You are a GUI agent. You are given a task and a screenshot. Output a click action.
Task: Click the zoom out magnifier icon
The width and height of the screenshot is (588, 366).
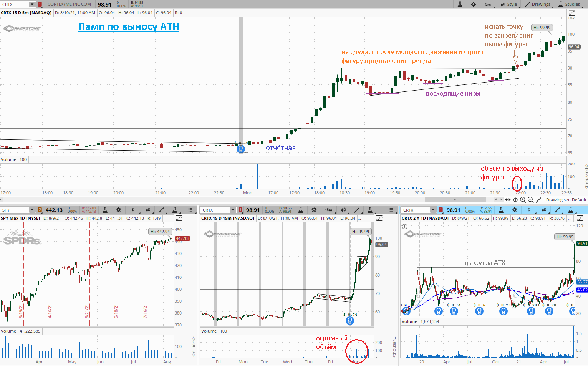coord(530,200)
